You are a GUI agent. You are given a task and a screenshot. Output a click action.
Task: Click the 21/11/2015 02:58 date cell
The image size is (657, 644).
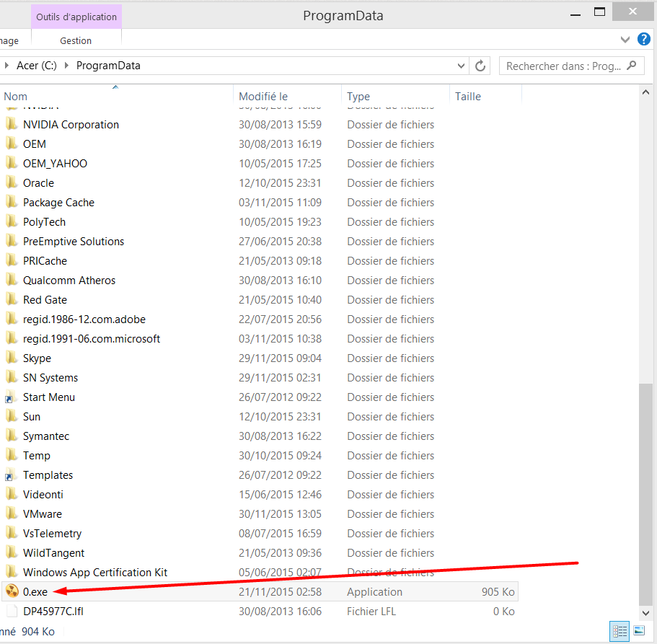(x=280, y=591)
